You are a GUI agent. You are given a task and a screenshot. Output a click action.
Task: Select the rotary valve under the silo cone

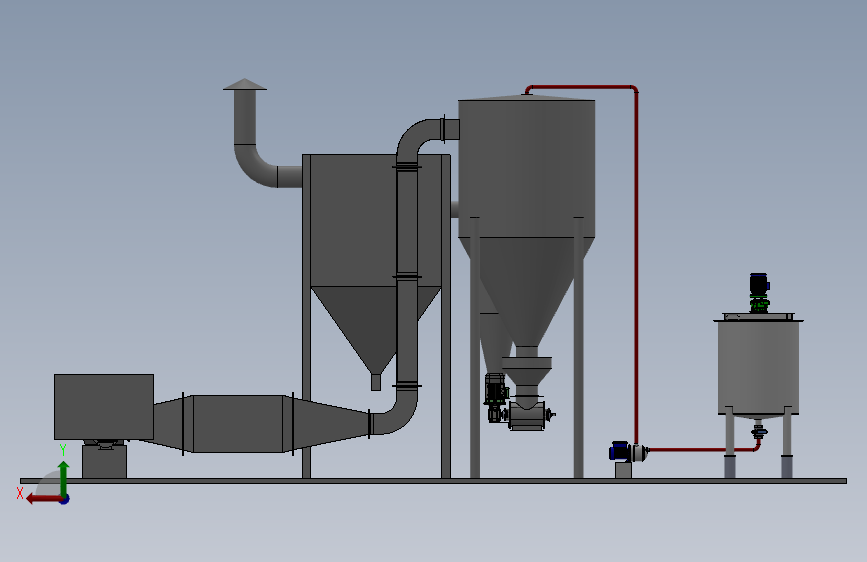(x=526, y=415)
